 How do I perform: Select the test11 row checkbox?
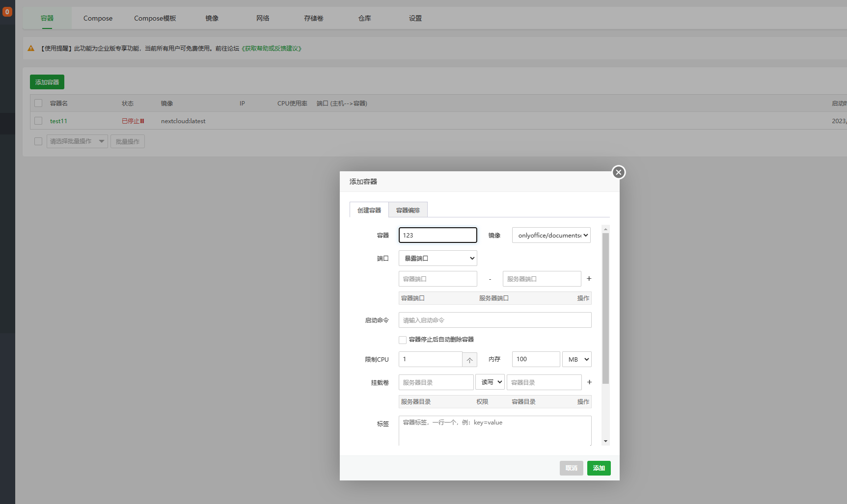point(38,121)
